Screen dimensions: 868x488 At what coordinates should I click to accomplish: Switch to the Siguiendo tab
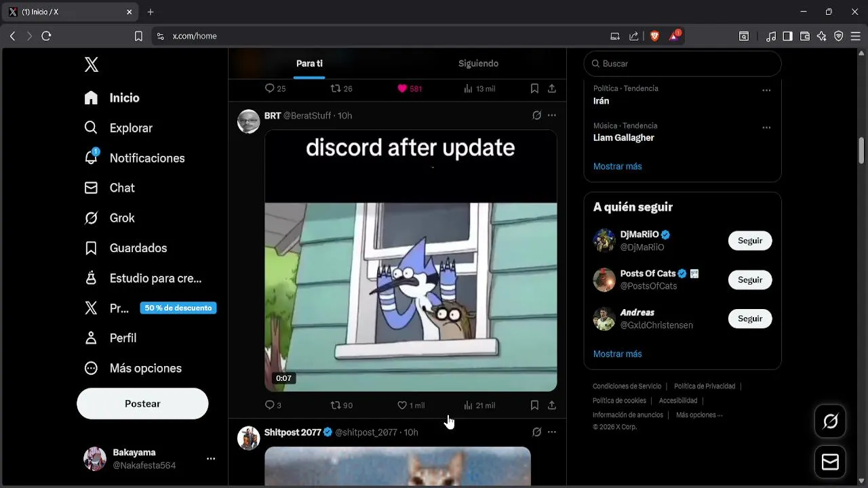coord(478,64)
